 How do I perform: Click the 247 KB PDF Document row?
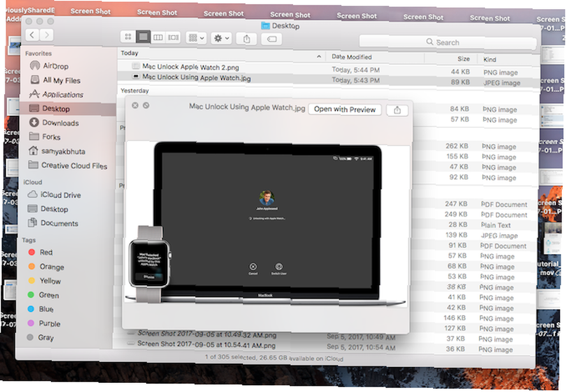point(486,204)
